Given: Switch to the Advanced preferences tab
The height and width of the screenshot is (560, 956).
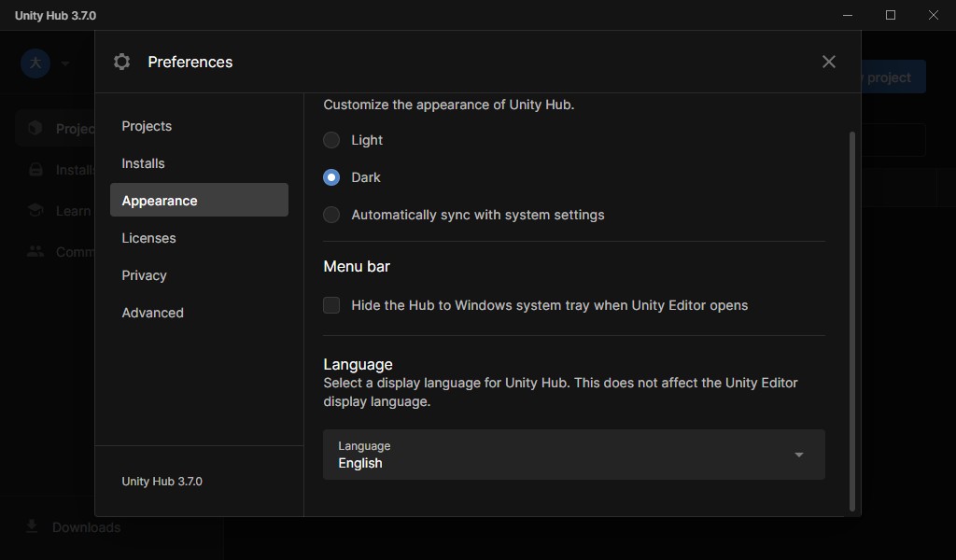Looking at the screenshot, I should point(152,313).
